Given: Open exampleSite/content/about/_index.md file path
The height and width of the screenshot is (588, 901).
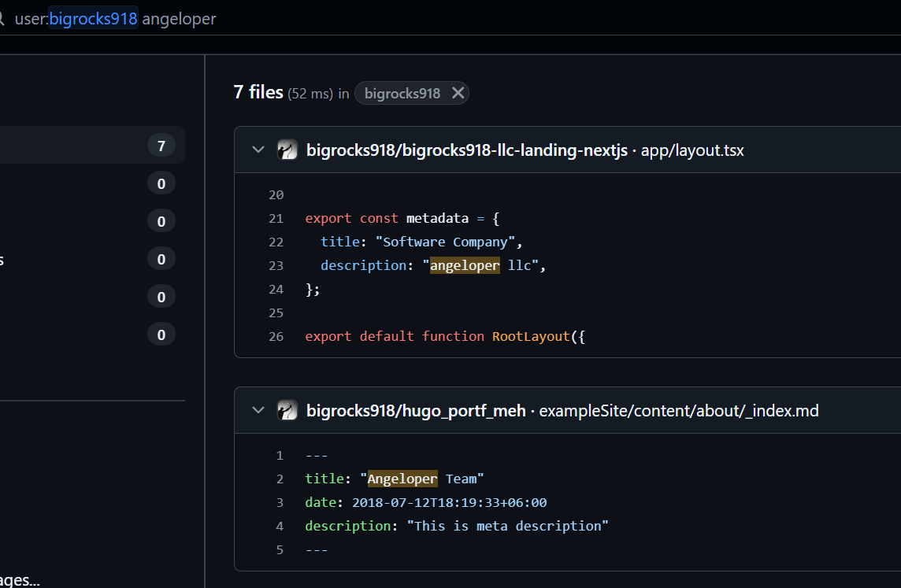Looking at the screenshot, I should pyautogui.click(x=679, y=411).
